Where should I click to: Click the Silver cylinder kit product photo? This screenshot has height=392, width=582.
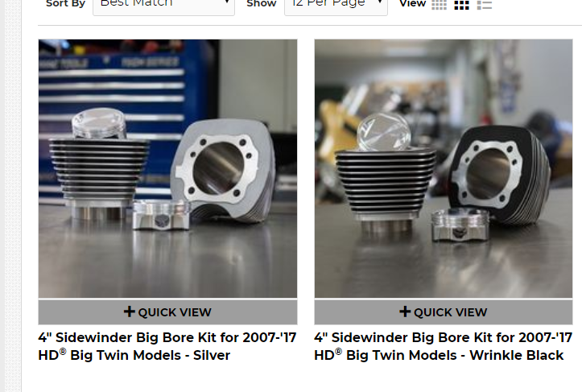pos(167,168)
